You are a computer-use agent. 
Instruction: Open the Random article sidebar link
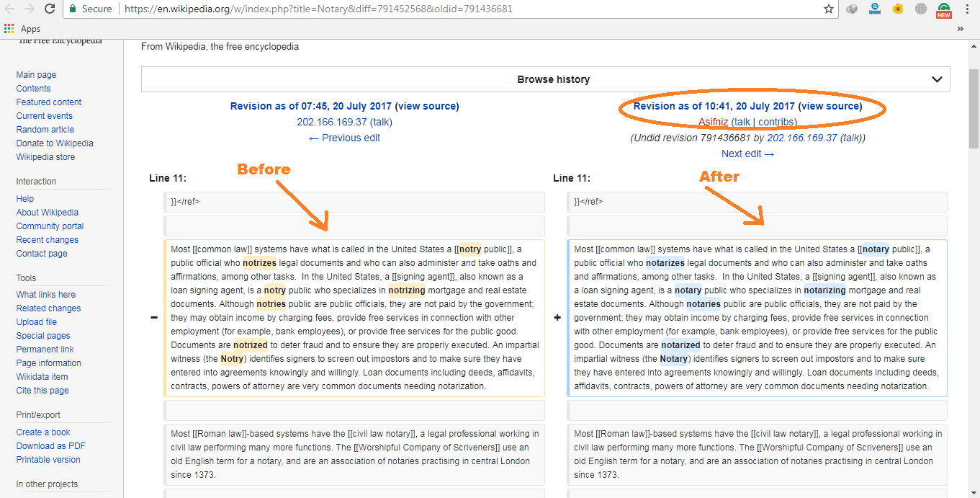click(45, 130)
